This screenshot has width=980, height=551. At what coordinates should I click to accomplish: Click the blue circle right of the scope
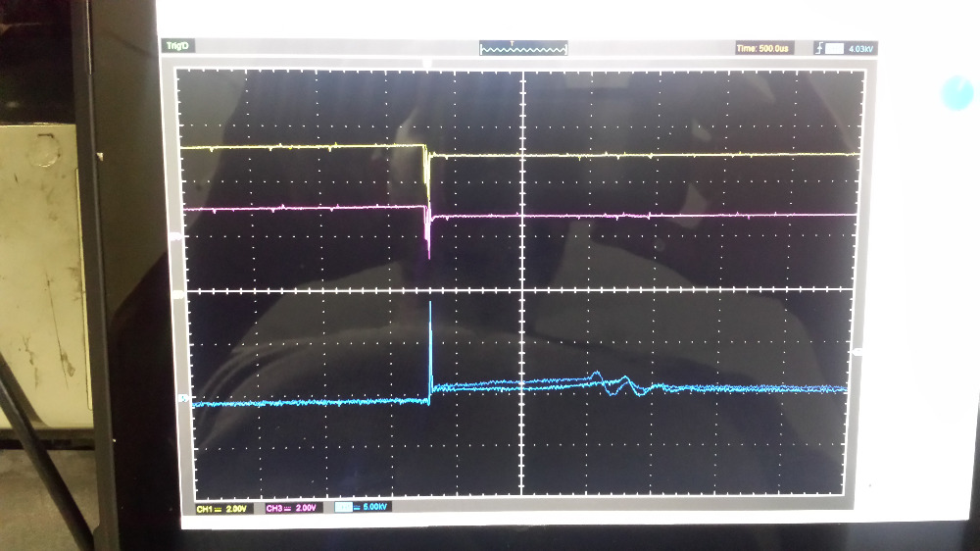[x=956, y=92]
